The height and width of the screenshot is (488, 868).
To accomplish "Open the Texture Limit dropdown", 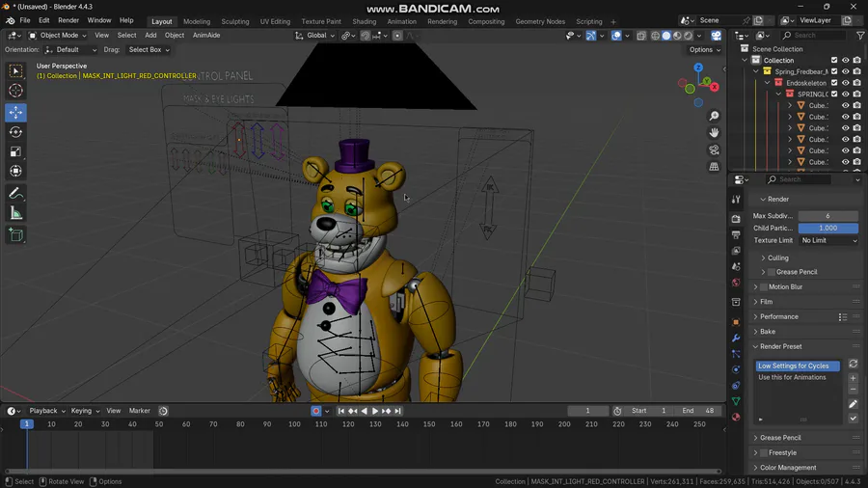I will point(828,241).
